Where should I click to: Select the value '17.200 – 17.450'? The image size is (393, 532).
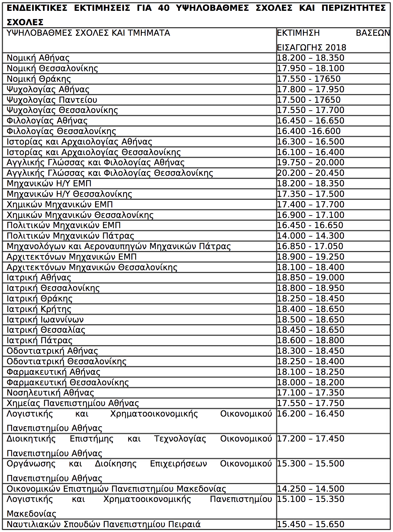click(x=311, y=439)
